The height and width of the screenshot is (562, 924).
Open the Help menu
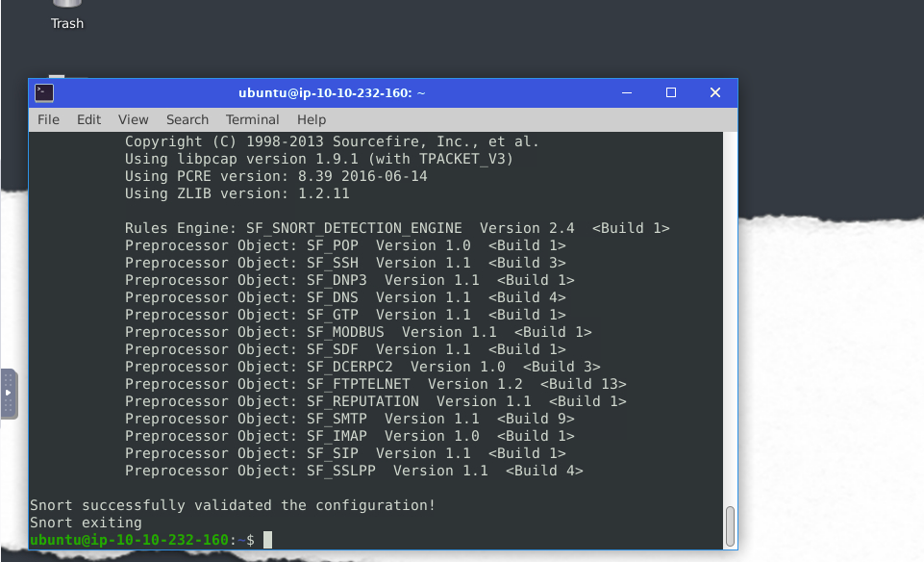(312, 119)
